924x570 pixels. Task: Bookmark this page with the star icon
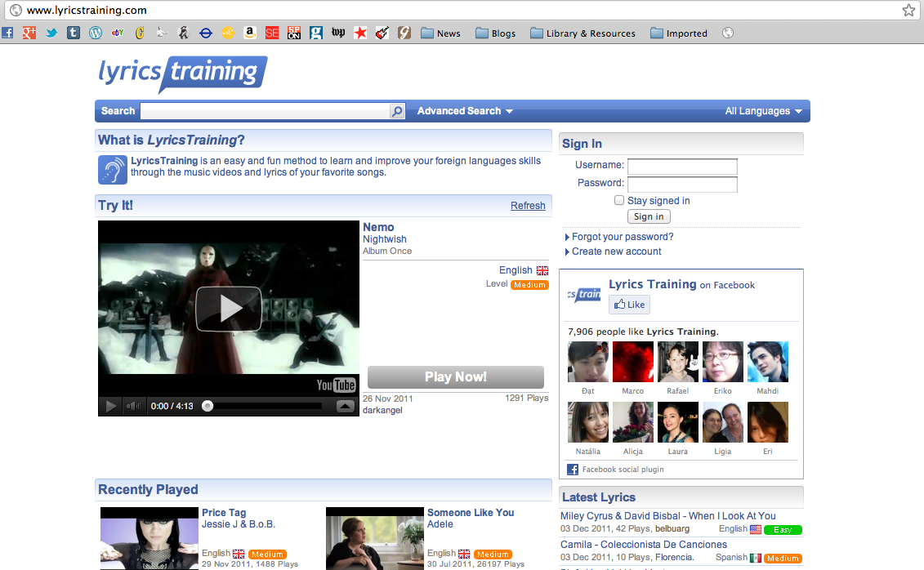(x=908, y=10)
